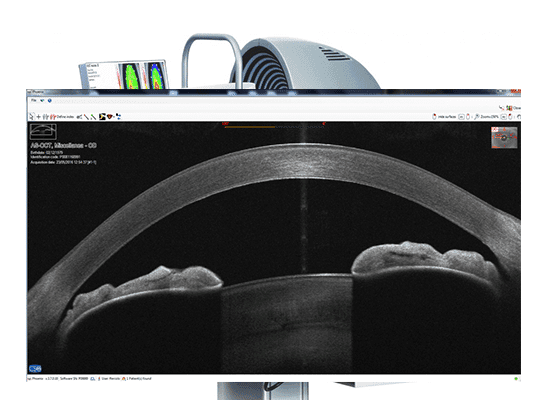Select the red line drawing tool
540x400 pixels.
pyautogui.click(x=86, y=117)
